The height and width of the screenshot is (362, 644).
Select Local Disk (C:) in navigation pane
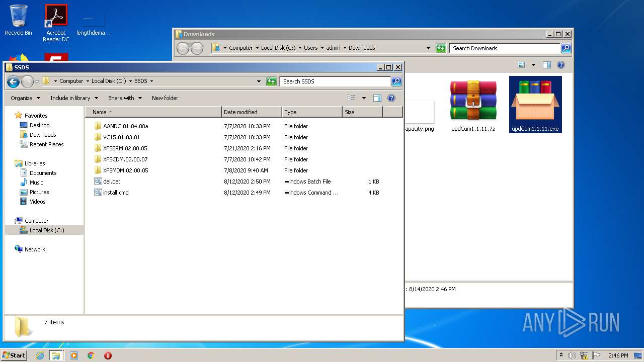[46, 230]
